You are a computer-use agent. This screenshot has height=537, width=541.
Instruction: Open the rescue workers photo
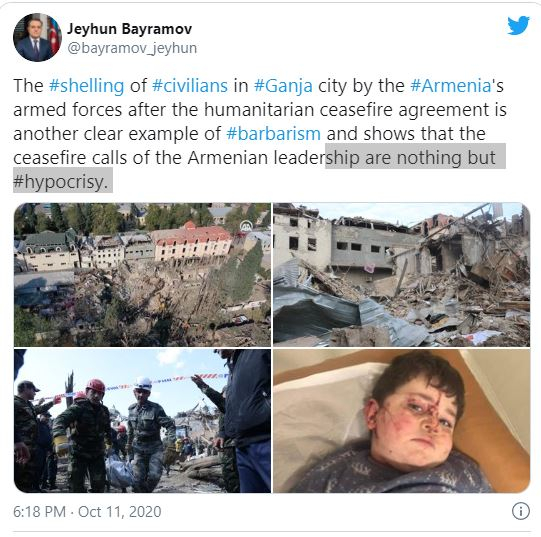(142, 421)
